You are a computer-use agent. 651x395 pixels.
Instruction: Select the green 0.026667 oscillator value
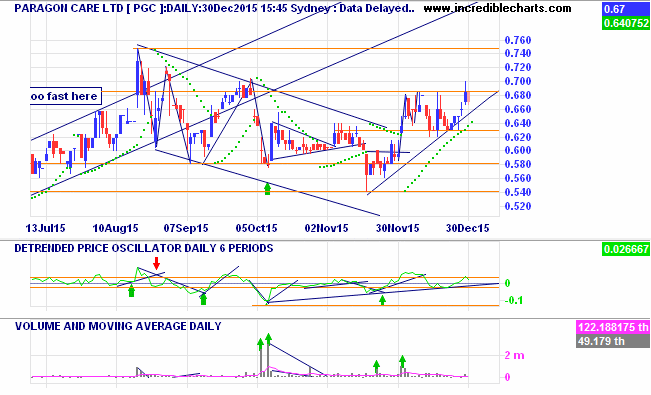pyautogui.click(x=625, y=249)
